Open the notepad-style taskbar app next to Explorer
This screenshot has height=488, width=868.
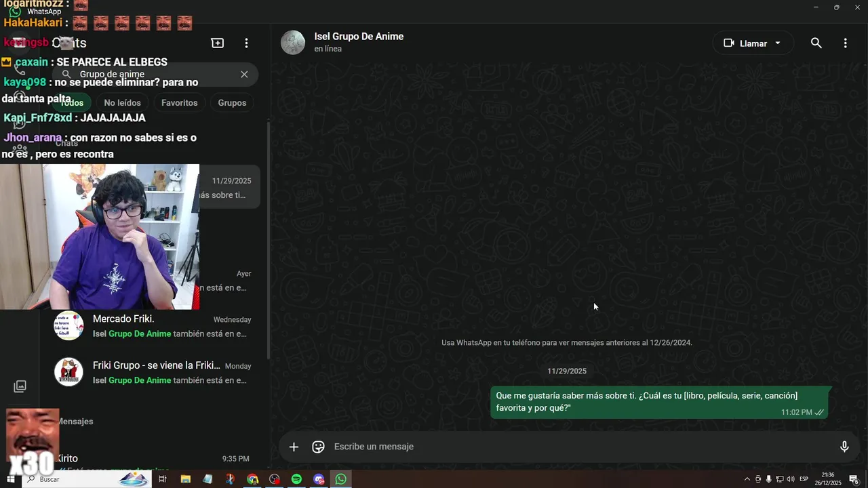[208, 479]
